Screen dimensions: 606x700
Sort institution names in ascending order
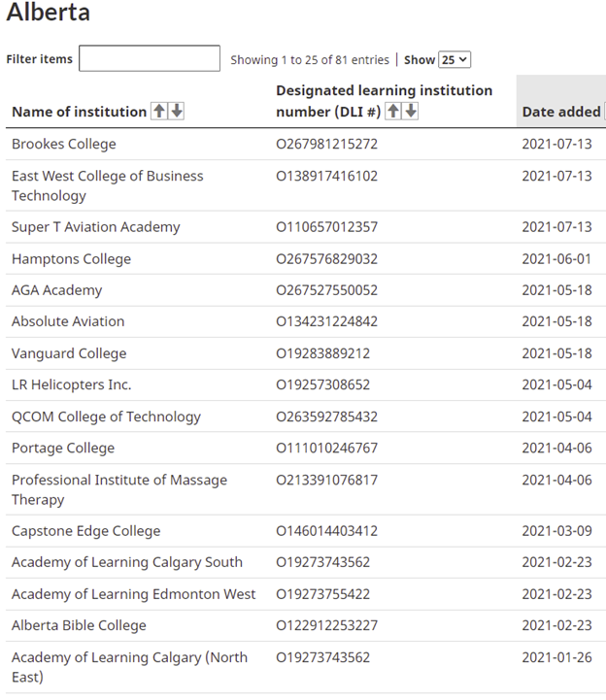pyautogui.click(x=159, y=111)
